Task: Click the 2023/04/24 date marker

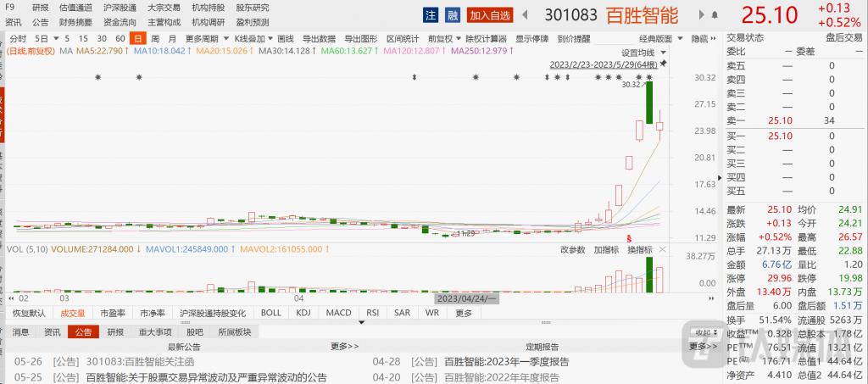Action: coord(467,298)
